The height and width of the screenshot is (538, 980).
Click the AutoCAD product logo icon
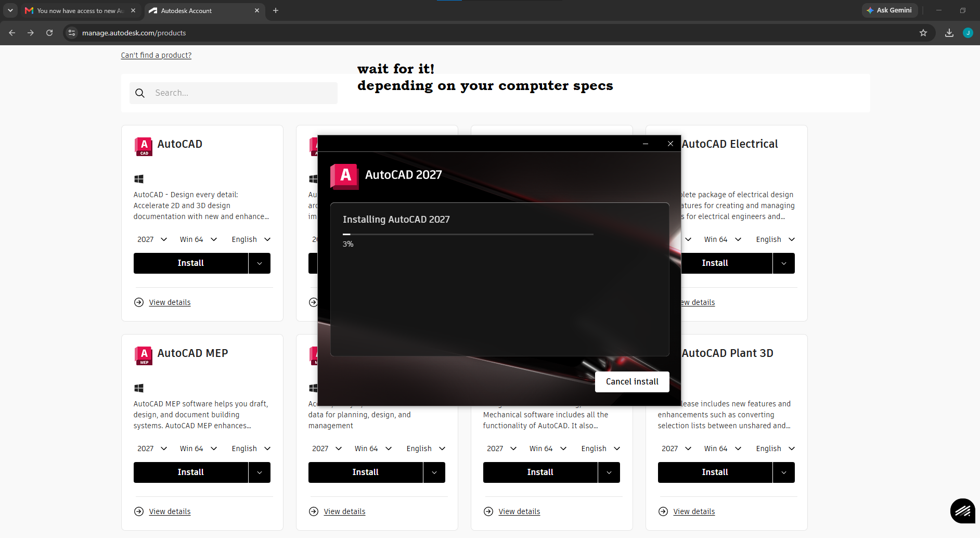144,147
